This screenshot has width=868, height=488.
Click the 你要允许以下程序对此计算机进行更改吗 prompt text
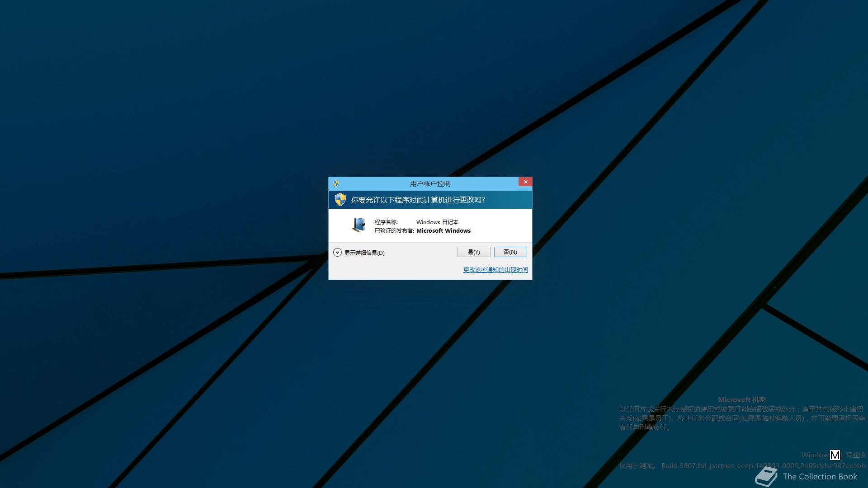click(x=418, y=200)
